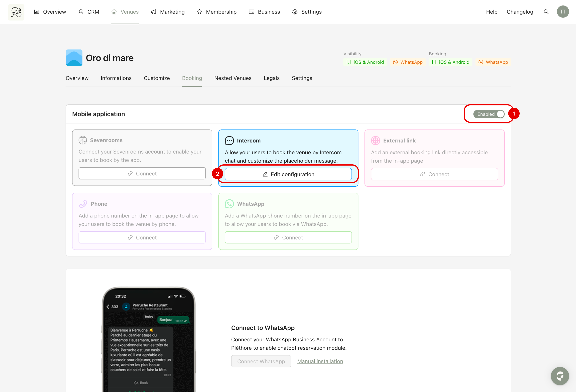Image resolution: width=576 pixels, height=392 pixels.
Task: Click the Pléthore logo icon
Action: (x=16, y=12)
